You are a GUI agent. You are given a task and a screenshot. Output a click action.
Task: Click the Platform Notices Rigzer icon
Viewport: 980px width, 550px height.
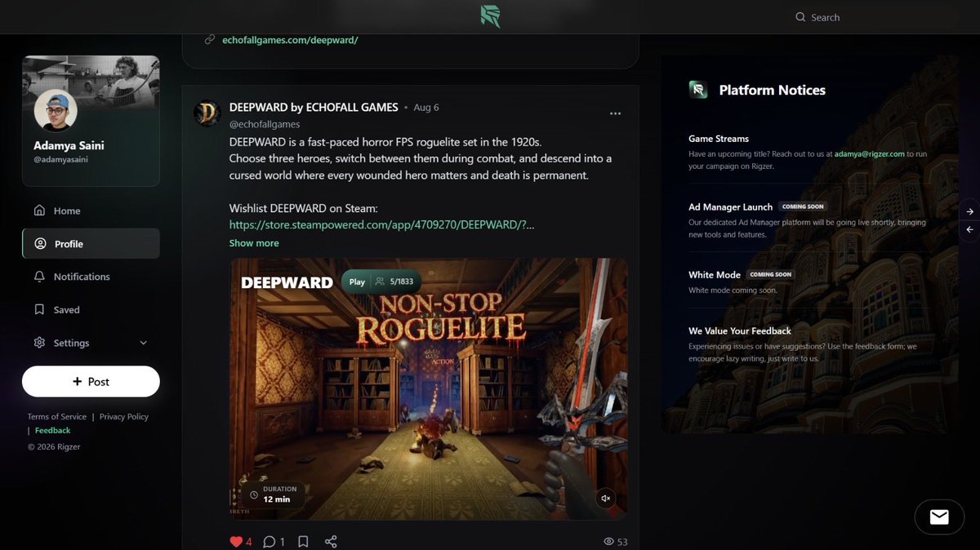698,90
